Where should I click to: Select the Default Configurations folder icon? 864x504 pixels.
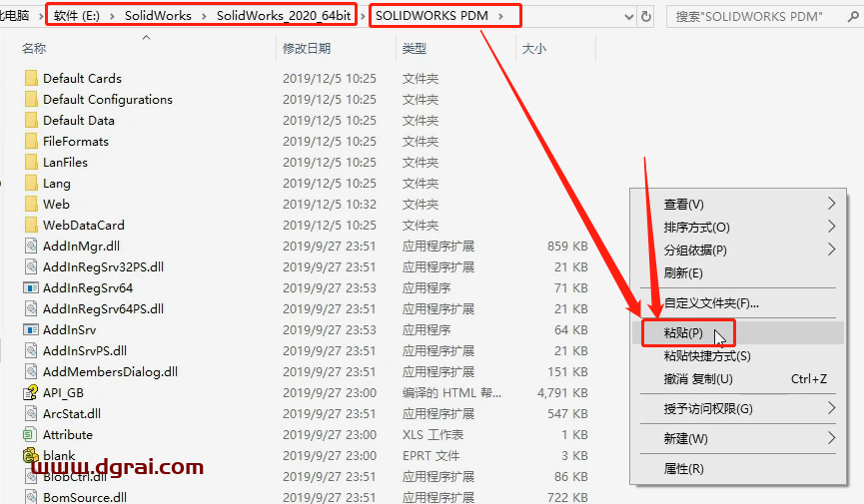(31, 99)
